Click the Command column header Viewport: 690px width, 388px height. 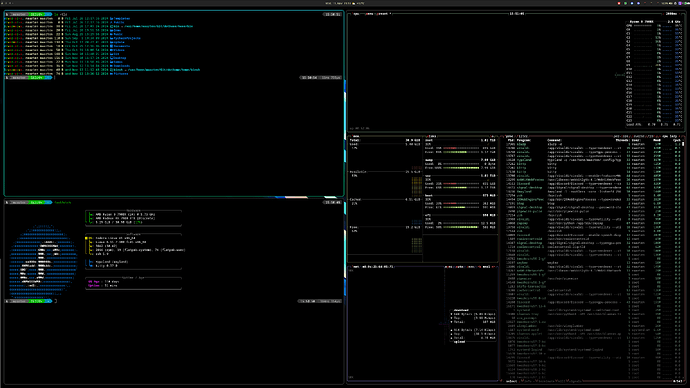coord(554,140)
